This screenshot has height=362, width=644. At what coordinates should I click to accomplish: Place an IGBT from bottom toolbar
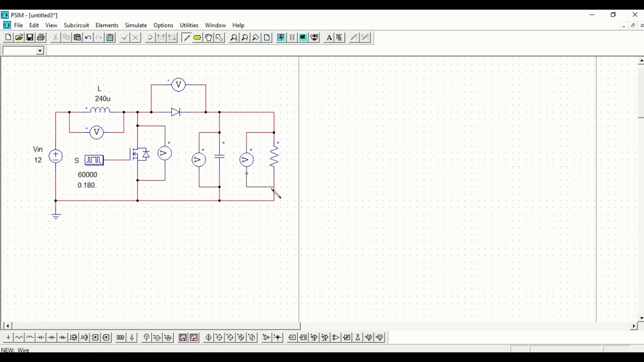click(85, 337)
